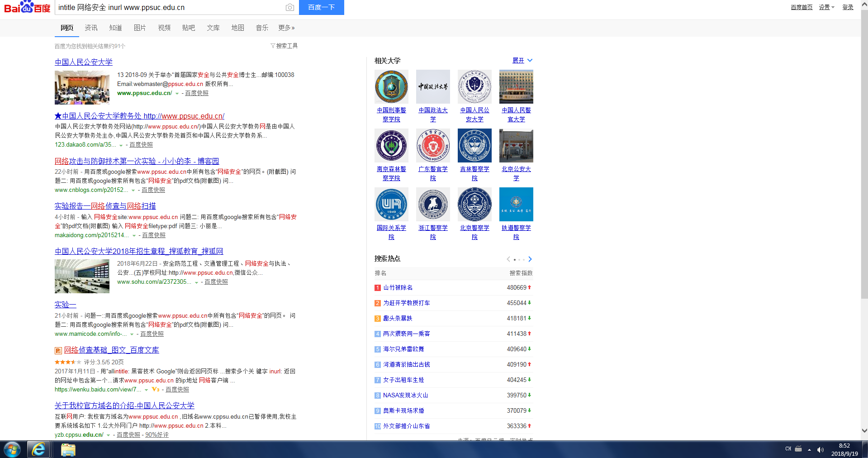Open the 搜索工具 search tools
The height and width of the screenshot is (458, 868).
click(284, 46)
